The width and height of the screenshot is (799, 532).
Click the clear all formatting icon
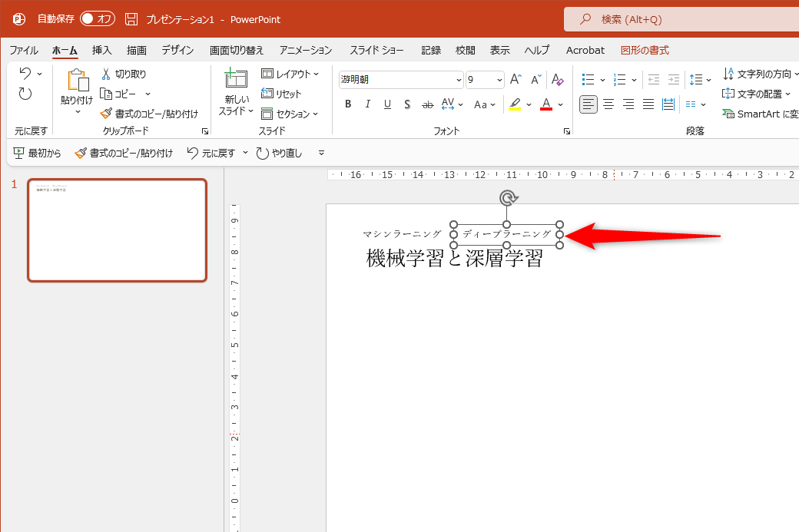[x=558, y=79]
